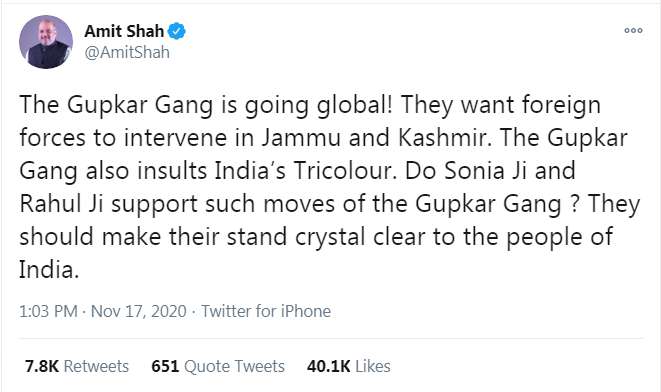
Task: View the 651 Quote Tweets list
Action: pos(218,366)
